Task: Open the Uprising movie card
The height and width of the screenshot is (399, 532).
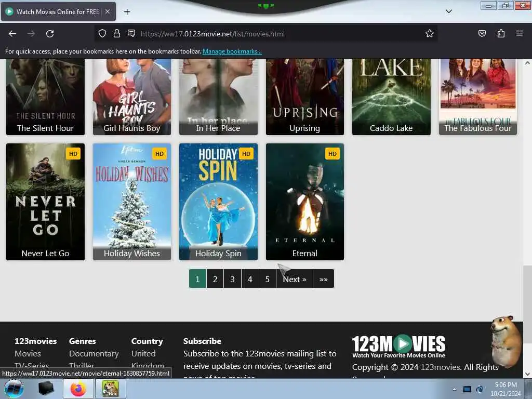Action: [x=304, y=97]
